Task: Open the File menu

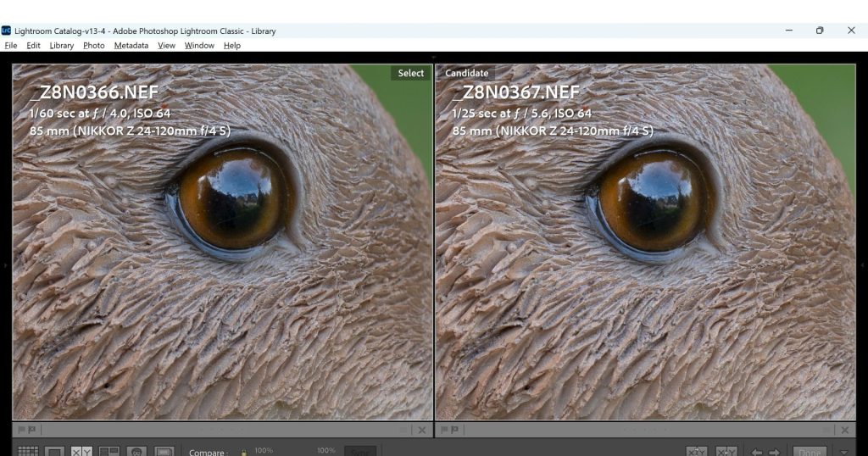Action: pos(10,46)
